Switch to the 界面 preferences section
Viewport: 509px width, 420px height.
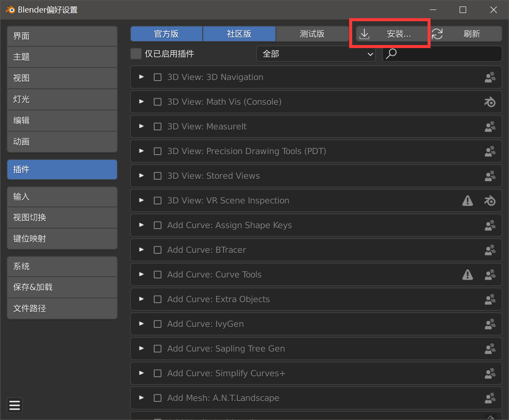click(62, 36)
